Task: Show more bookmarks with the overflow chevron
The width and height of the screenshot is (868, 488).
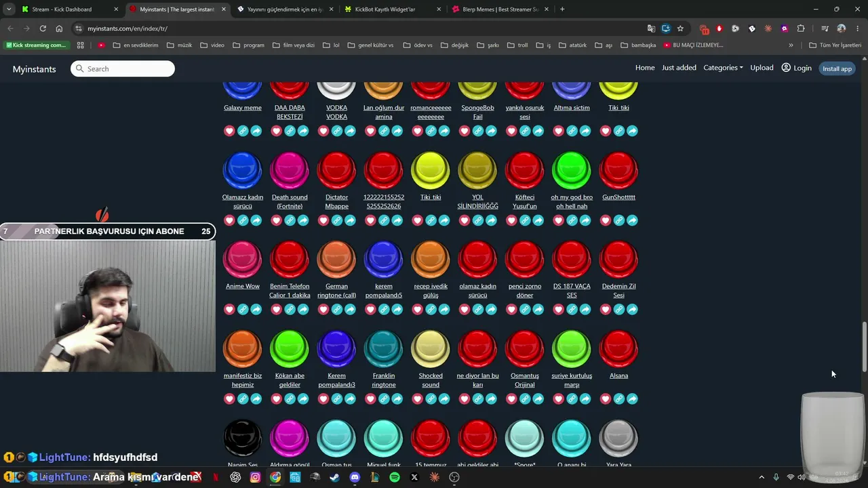Action: [791, 45]
